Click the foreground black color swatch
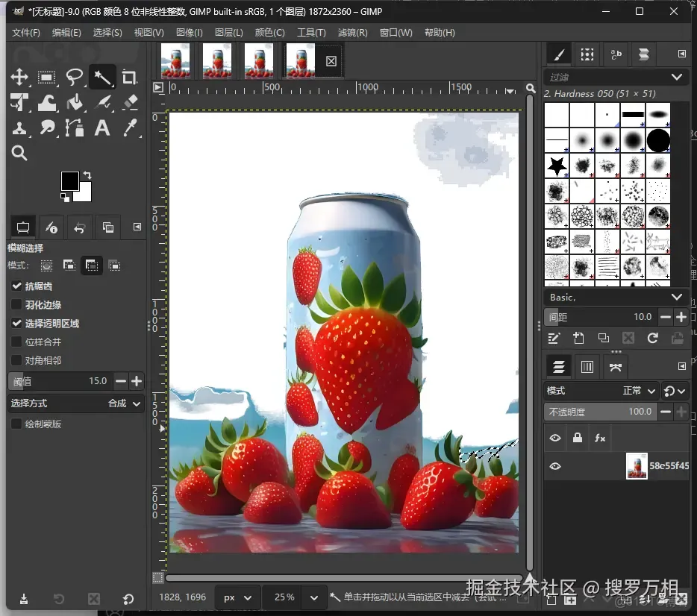This screenshot has width=697, height=616. point(69,180)
